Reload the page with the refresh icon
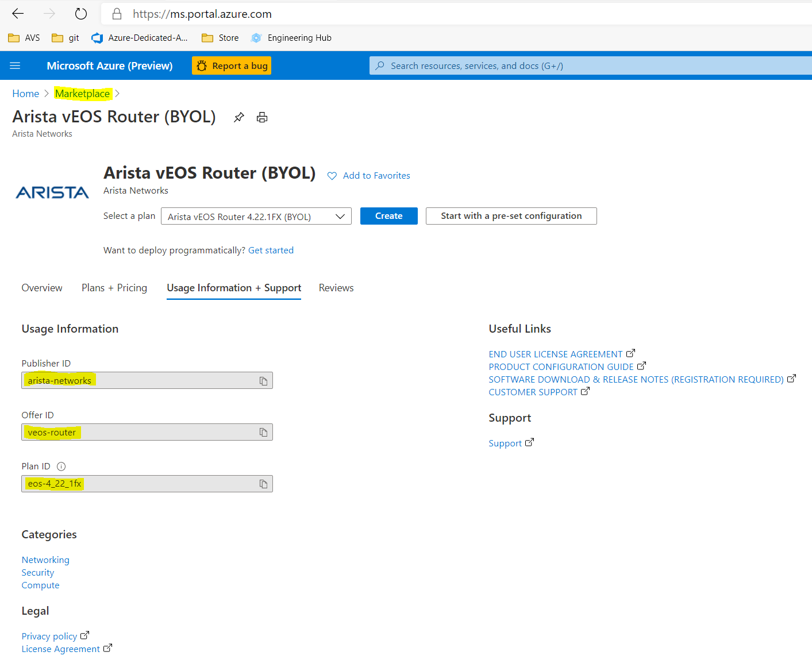 [x=81, y=14]
